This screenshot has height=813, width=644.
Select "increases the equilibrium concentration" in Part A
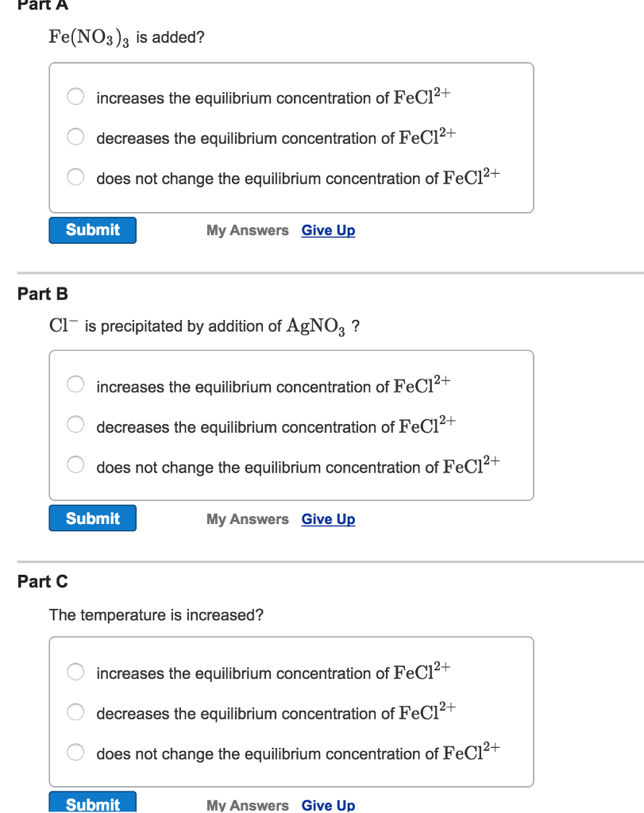click(75, 96)
